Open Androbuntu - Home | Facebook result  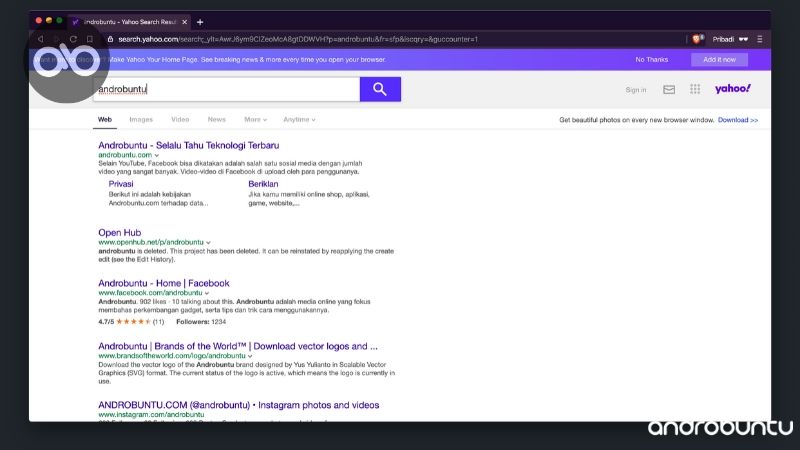(x=164, y=283)
